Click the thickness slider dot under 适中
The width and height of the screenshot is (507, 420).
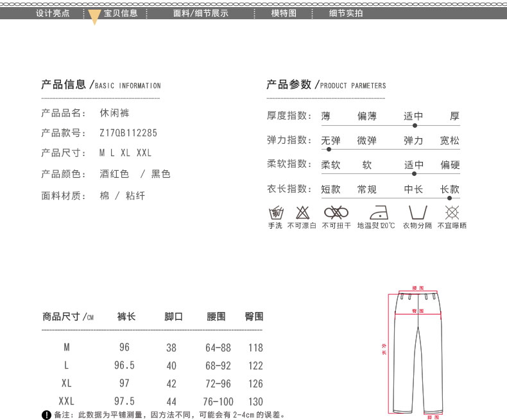[415, 125]
